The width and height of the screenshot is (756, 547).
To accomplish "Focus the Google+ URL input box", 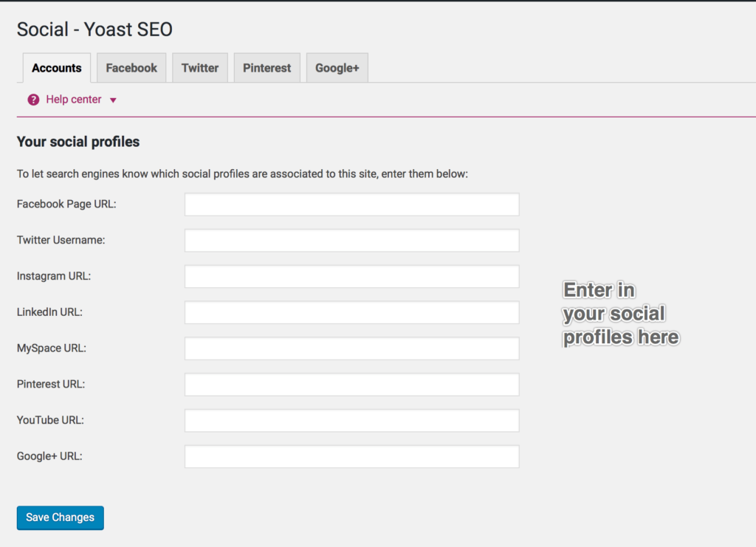I will (352, 456).
